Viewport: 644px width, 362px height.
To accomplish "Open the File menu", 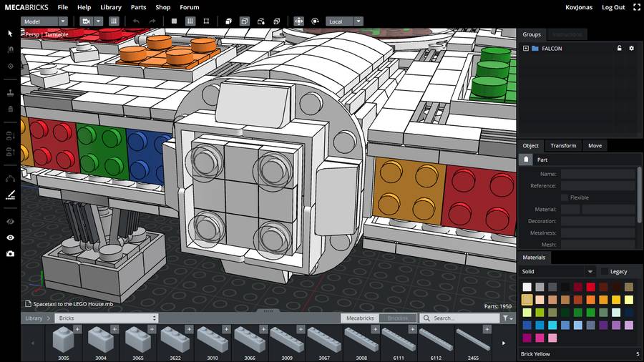I will point(63,7).
